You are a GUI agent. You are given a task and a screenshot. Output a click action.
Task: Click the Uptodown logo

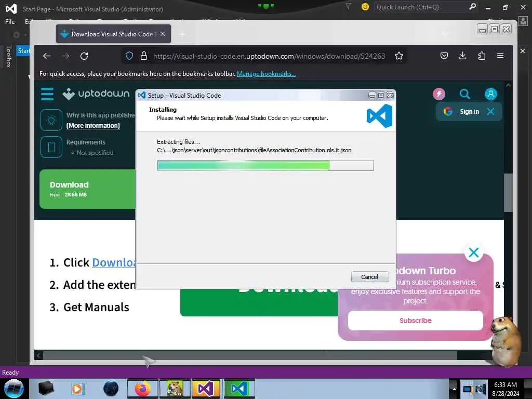(96, 94)
